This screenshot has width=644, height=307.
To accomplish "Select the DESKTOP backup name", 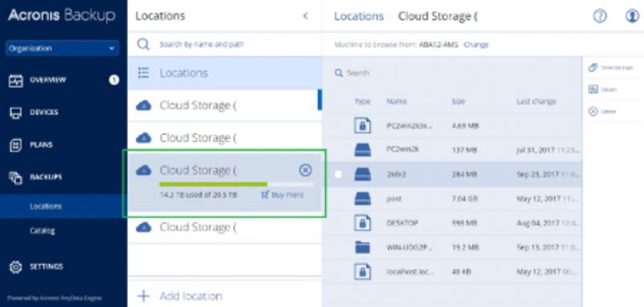I will point(402,223).
